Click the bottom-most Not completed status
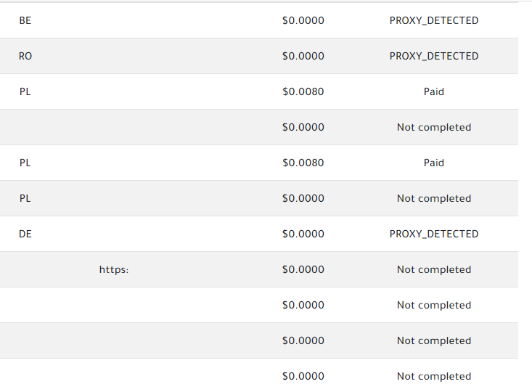The width and height of the screenshot is (532, 392). pyautogui.click(x=434, y=376)
